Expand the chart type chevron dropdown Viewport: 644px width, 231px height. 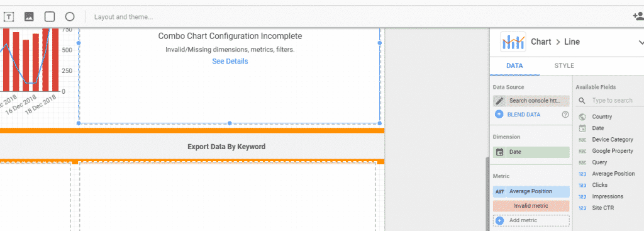(641, 42)
